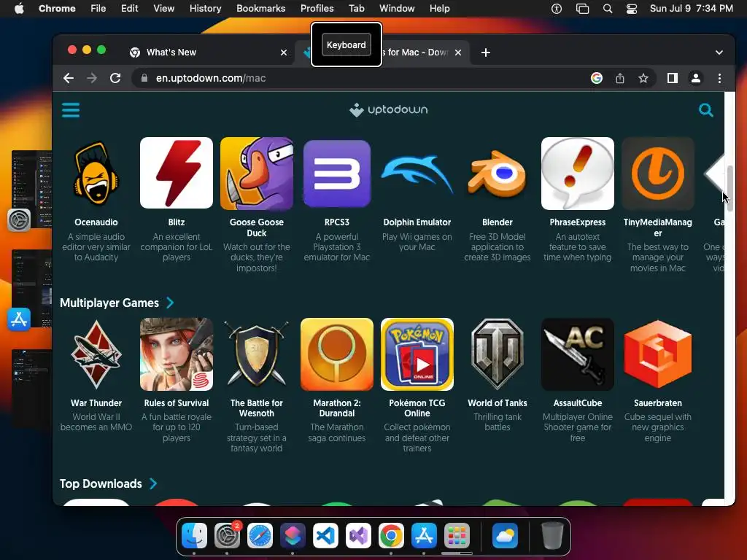
Task: Select the PhraseExpress speech bubble icon
Action: point(578,174)
